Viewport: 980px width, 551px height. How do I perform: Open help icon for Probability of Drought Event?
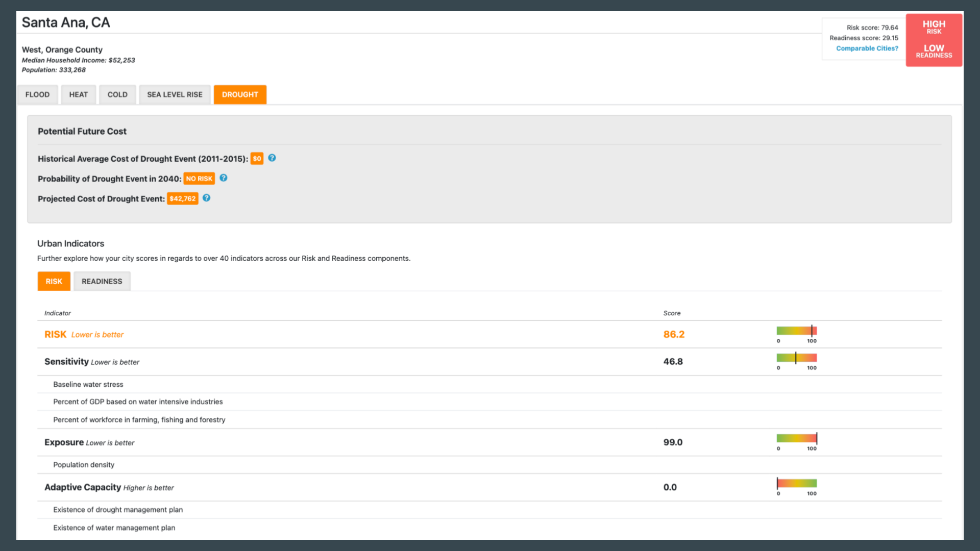[224, 178]
